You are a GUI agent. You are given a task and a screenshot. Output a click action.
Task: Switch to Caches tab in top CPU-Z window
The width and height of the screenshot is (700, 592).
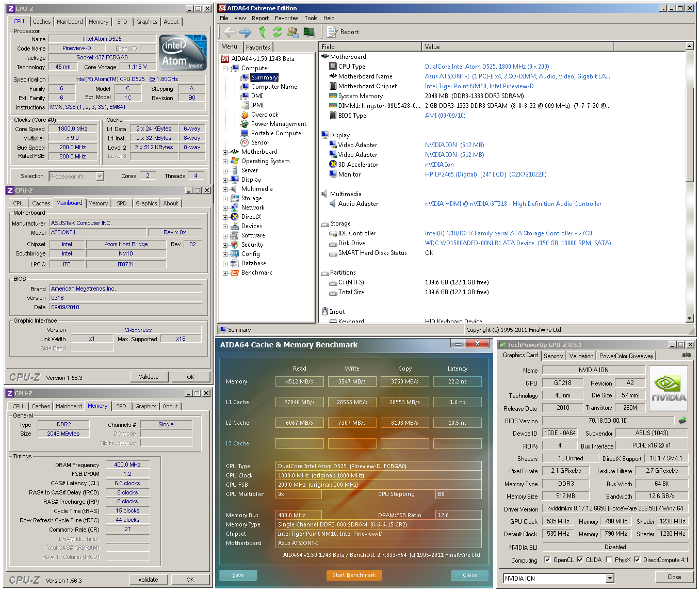click(x=42, y=22)
